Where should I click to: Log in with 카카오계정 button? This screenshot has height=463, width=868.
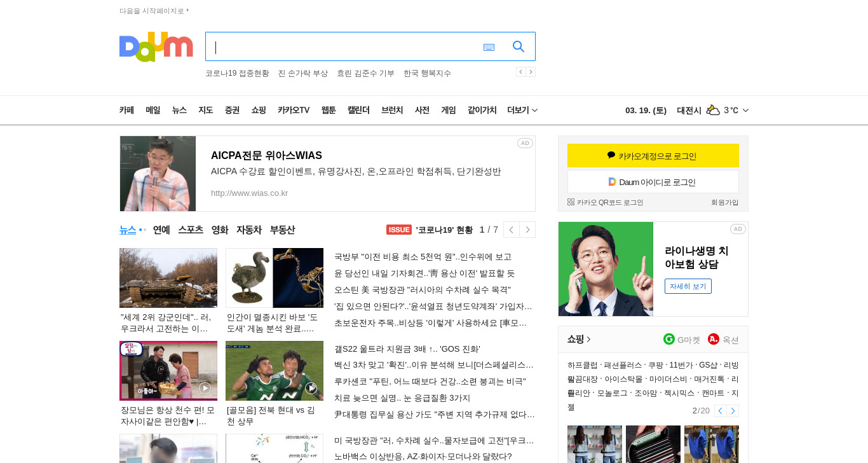click(x=653, y=156)
